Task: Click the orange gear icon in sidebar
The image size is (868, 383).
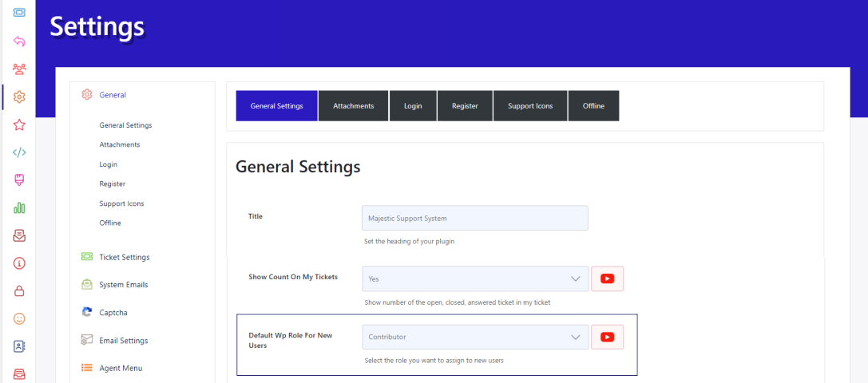Action: pos(19,97)
